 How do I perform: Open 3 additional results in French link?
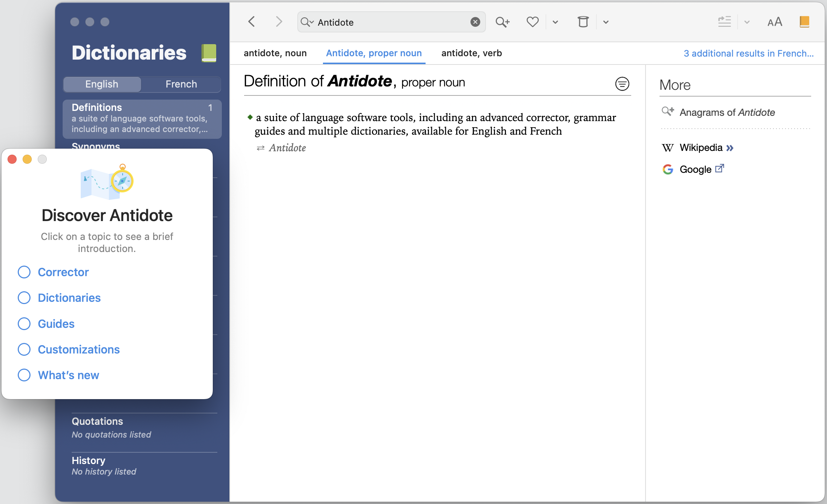749,54
